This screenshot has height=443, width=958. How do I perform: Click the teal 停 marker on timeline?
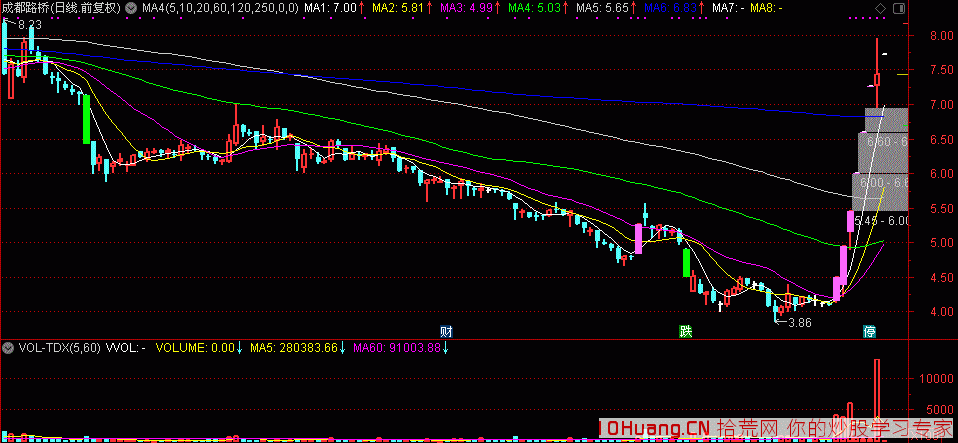(x=869, y=332)
